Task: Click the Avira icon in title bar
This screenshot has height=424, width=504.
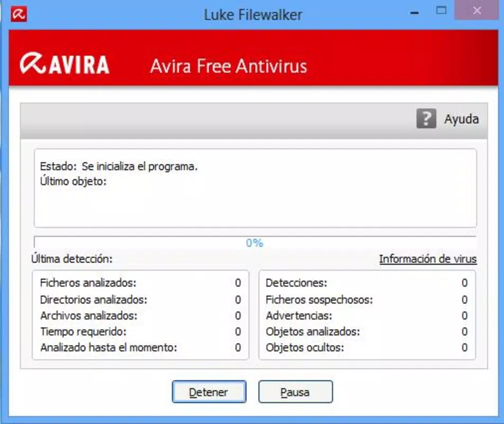Action: pyautogui.click(x=19, y=14)
